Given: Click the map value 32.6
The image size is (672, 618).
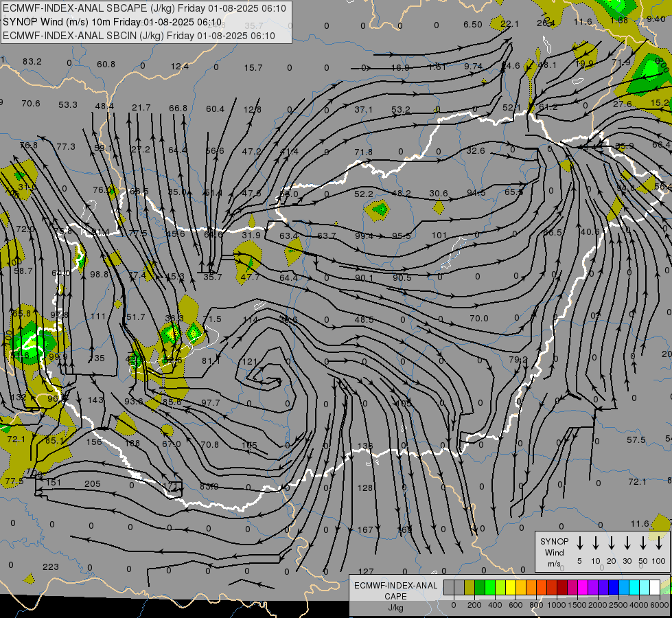Looking at the screenshot, I should [x=476, y=150].
